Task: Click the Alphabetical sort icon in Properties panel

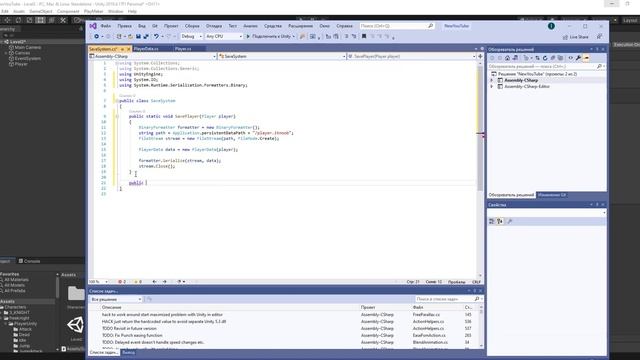Action: [500, 221]
